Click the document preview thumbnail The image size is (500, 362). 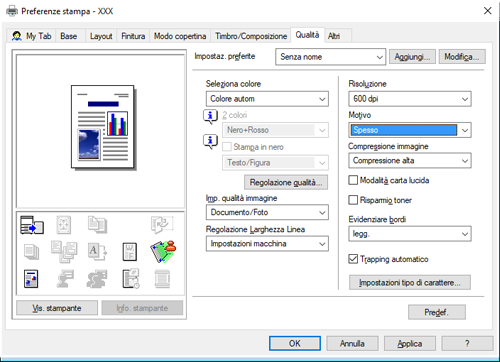pyautogui.click(x=103, y=127)
